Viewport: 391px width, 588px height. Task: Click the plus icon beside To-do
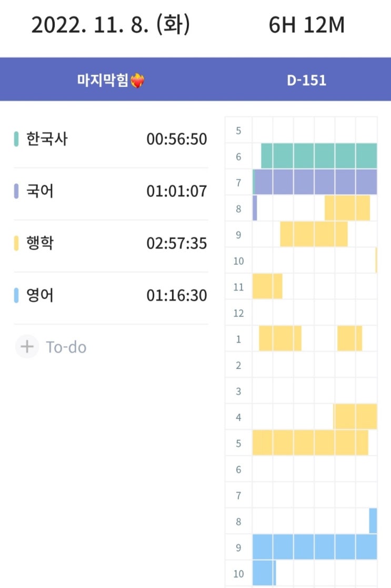click(27, 347)
